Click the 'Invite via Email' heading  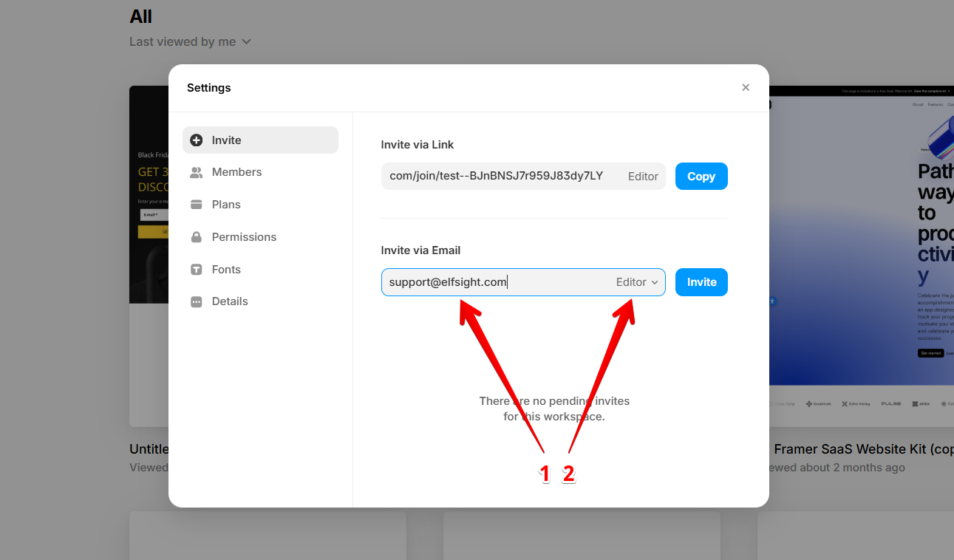click(x=420, y=250)
